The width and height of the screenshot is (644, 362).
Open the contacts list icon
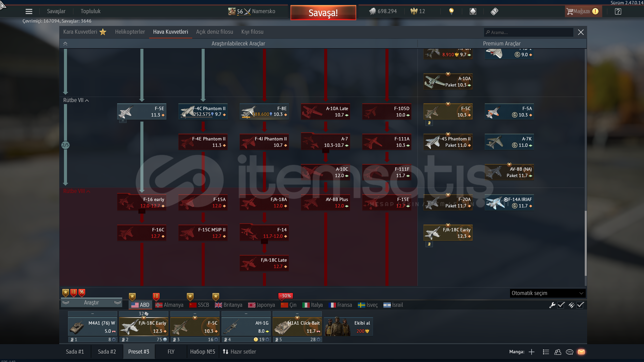pyautogui.click(x=546, y=352)
